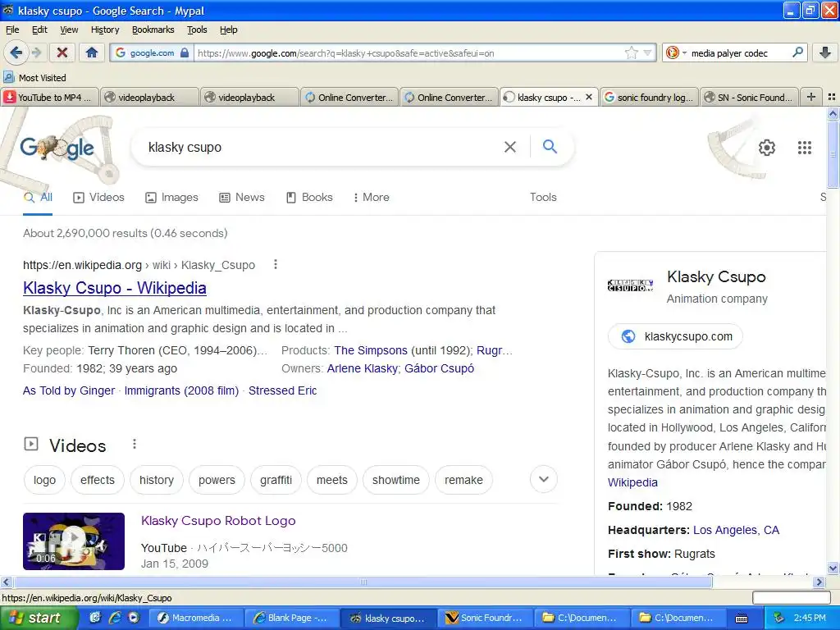This screenshot has height=630, width=840.
Task: Open Klasky Csupo Robot Logo video title
Action: pyautogui.click(x=218, y=521)
